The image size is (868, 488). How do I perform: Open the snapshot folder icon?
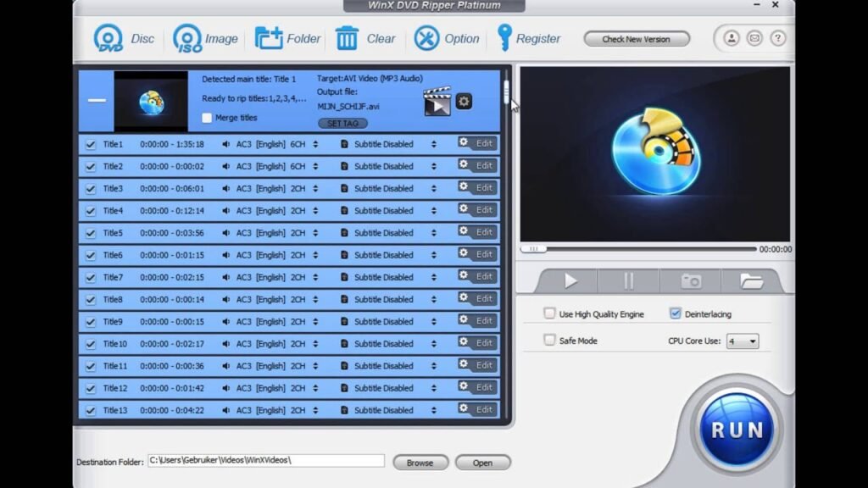point(751,281)
